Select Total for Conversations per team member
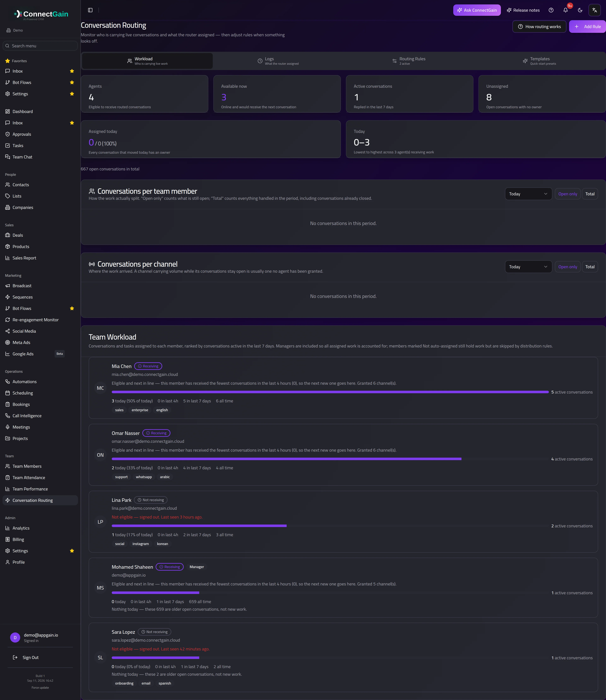 pyautogui.click(x=590, y=194)
